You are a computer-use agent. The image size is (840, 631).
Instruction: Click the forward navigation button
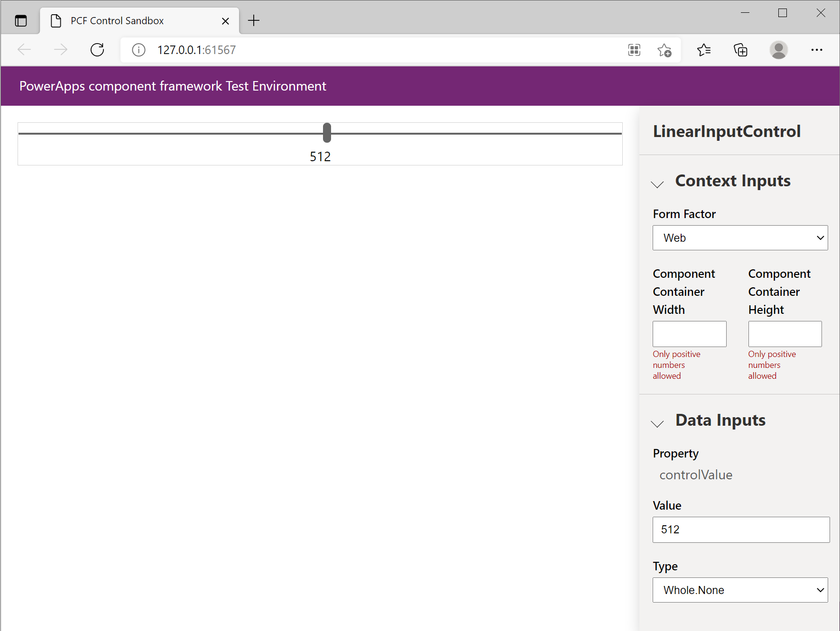[61, 49]
